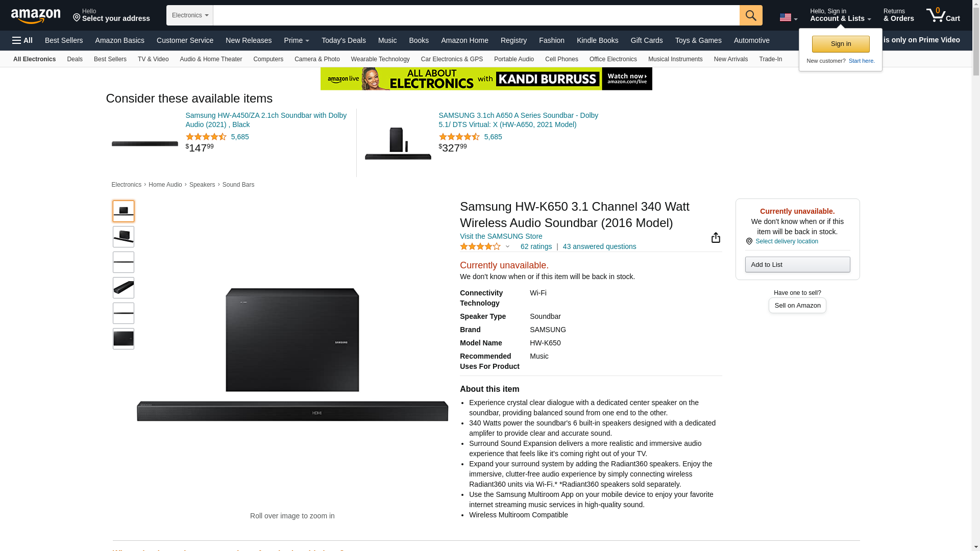The height and width of the screenshot is (551, 980).
Task: Click the yellow Sign in button
Action: click(841, 44)
